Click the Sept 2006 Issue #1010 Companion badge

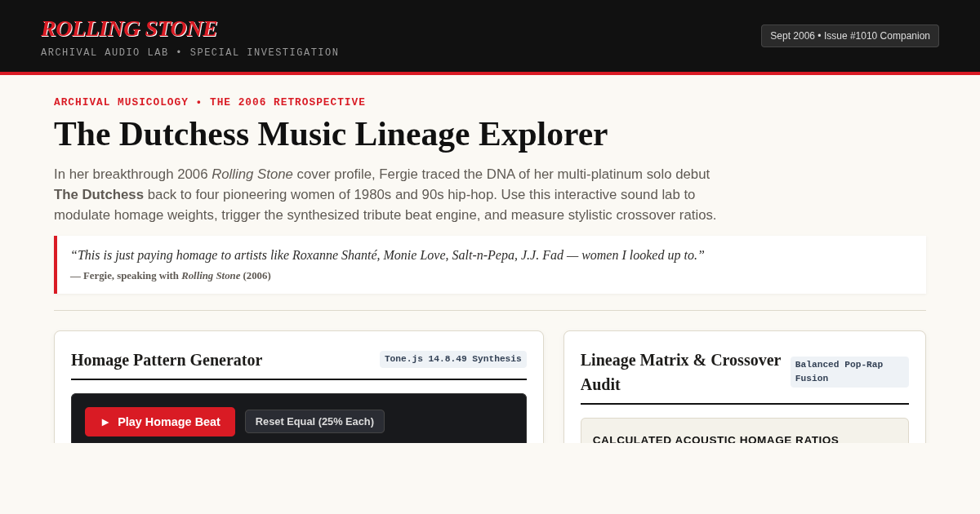click(850, 36)
